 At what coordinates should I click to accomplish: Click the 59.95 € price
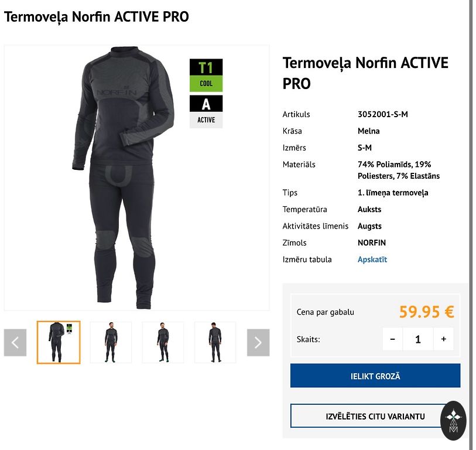(426, 312)
